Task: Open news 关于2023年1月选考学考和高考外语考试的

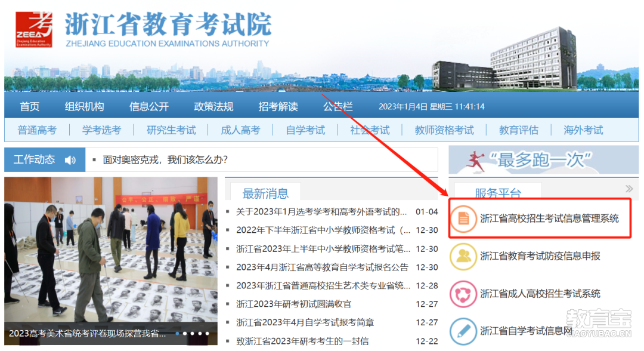Action: [x=321, y=212]
